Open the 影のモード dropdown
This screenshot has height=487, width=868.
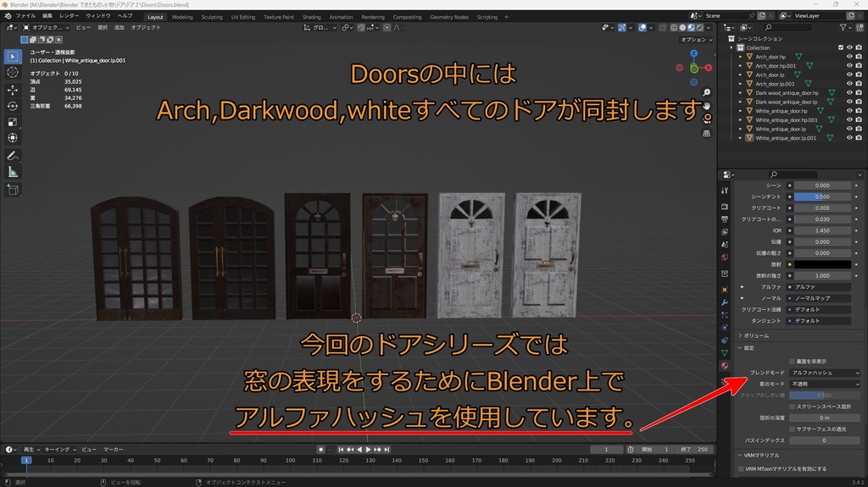(x=825, y=384)
